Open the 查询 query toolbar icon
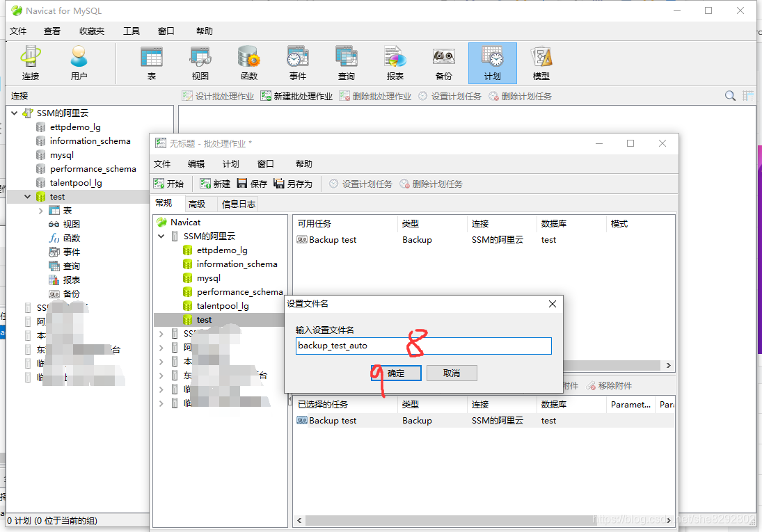The image size is (762, 532). 346,63
